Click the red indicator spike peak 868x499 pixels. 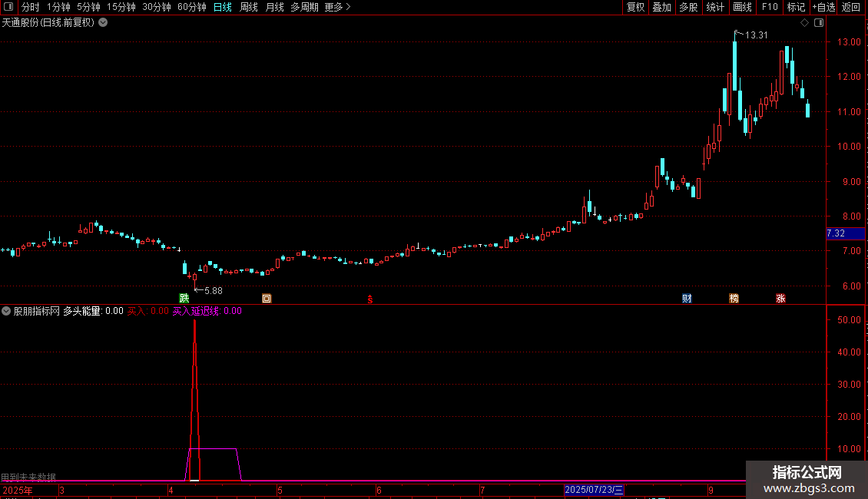tap(194, 322)
